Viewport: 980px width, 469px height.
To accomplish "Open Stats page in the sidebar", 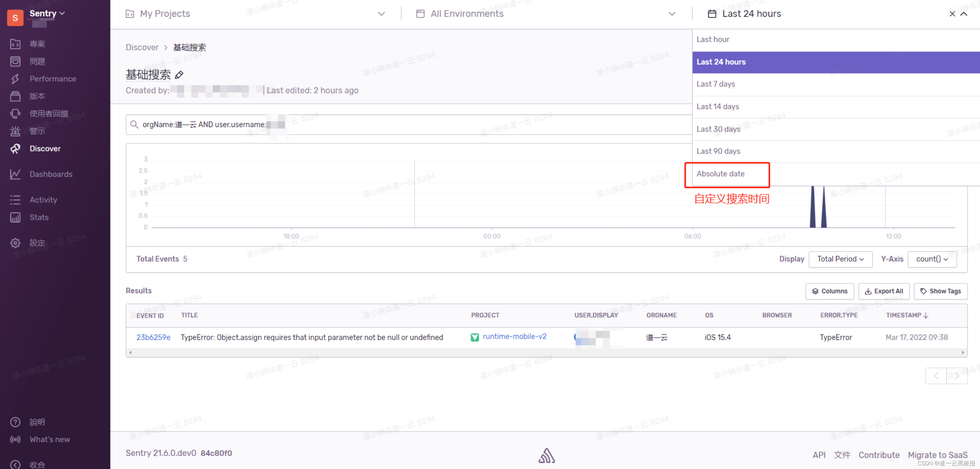I will pos(39,217).
